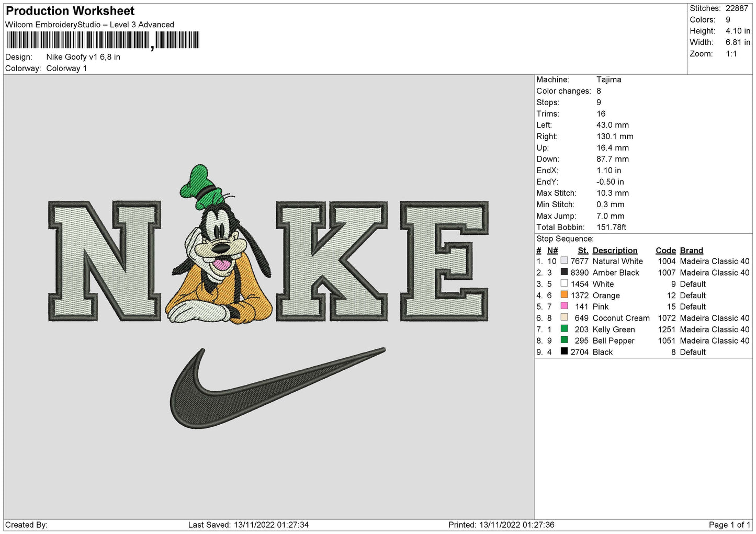Click the White thread color swatch
This screenshot has width=756, height=534.
pos(564,283)
